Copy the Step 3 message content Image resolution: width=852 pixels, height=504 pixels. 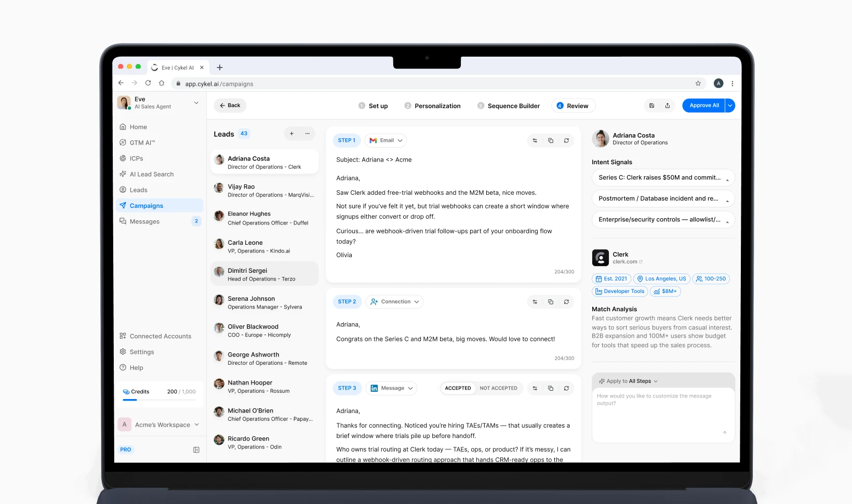[551, 388]
